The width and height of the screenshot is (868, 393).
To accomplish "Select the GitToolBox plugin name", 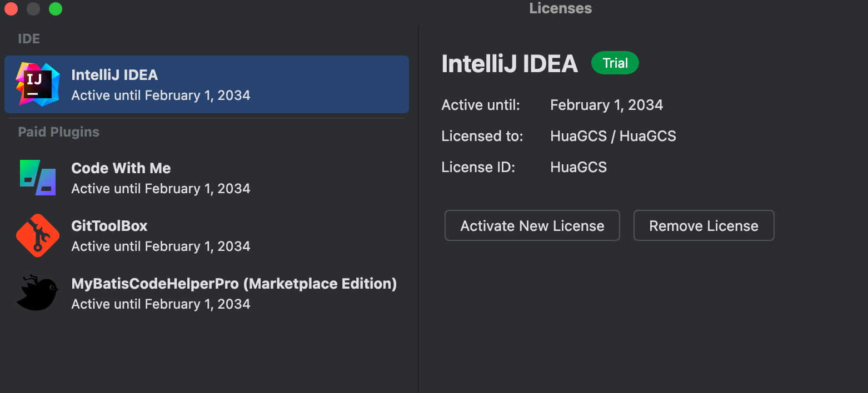I will click(x=109, y=226).
